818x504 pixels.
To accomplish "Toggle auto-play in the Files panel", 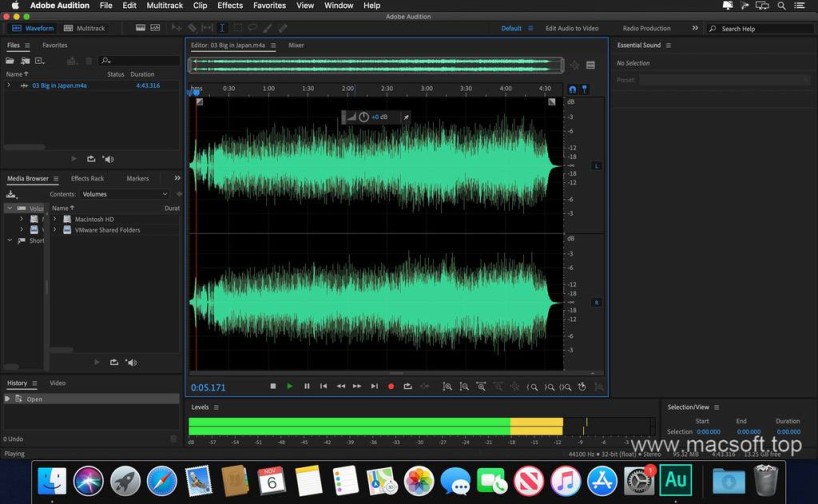I will point(108,158).
